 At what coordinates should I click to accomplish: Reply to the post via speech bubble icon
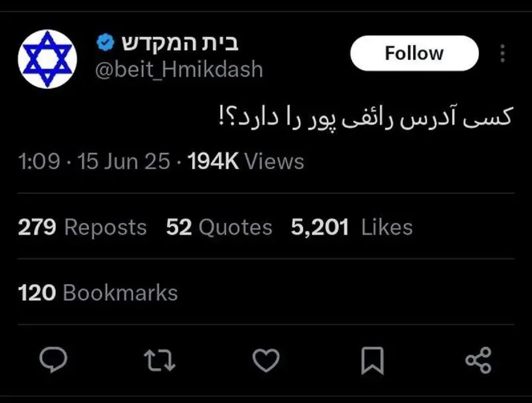[53, 360]
